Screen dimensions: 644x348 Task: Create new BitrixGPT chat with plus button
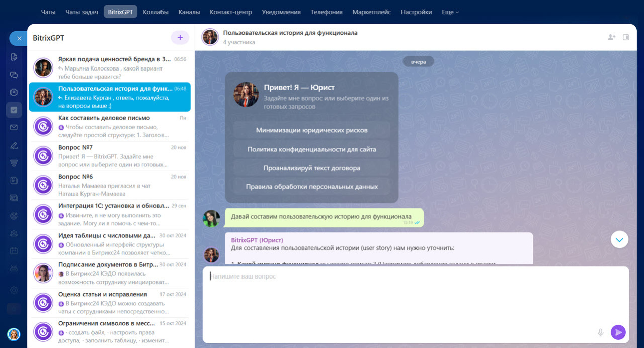click(x=180, y=38)
